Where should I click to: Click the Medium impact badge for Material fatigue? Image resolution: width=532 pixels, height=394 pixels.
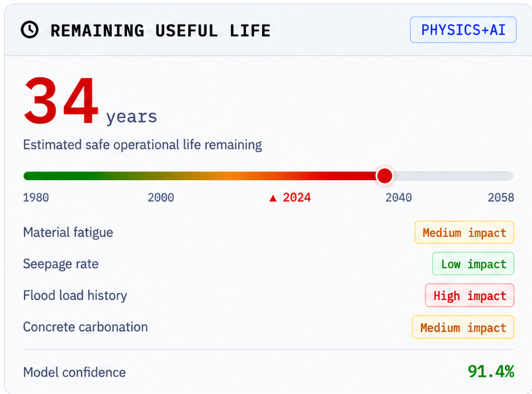pos(464,232)
